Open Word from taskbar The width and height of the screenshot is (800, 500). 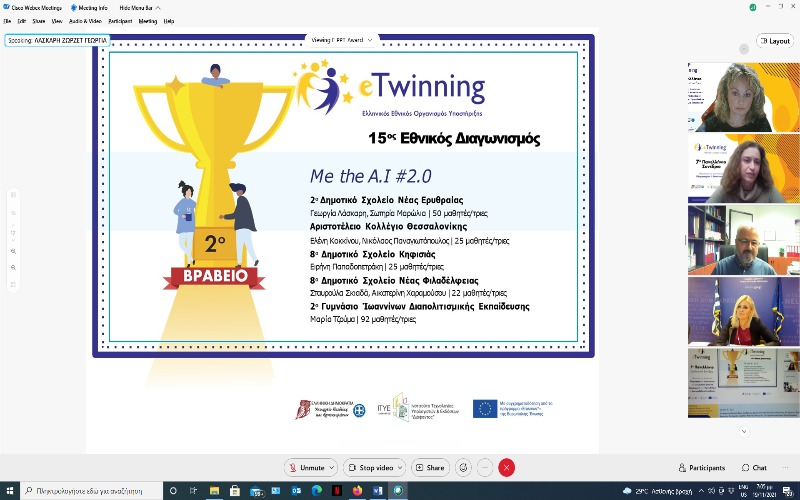pos(378,491)
